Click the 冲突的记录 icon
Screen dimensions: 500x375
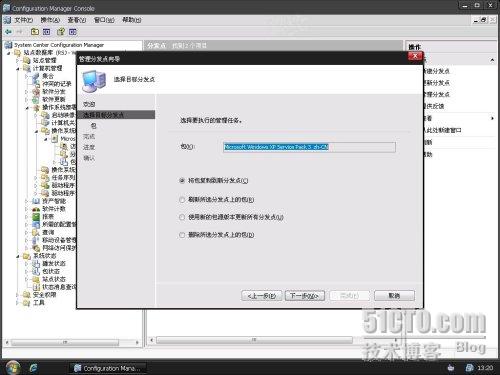tap(36, 84)
